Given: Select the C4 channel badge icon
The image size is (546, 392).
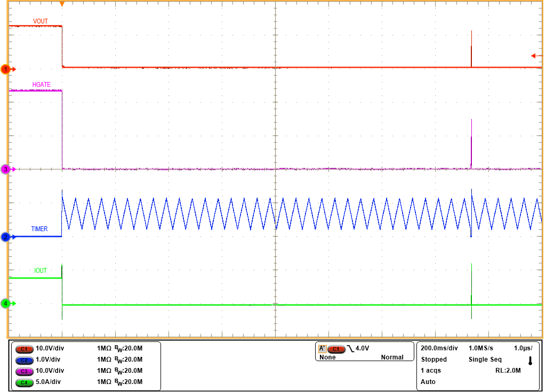Looking at the screenshot, I should pos(26,383).
